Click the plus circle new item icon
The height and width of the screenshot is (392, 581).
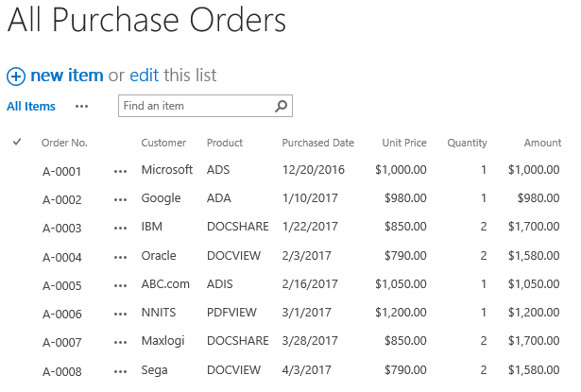coord(16,77)
